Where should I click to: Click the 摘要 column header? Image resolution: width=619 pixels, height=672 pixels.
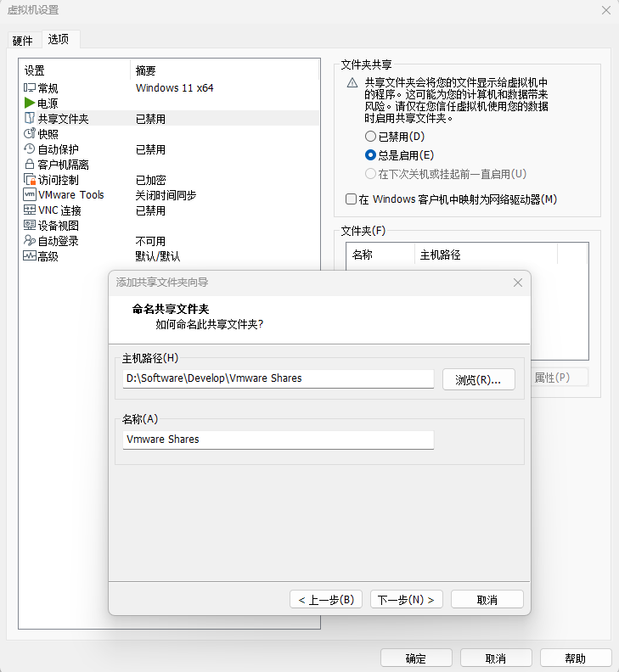225,70
